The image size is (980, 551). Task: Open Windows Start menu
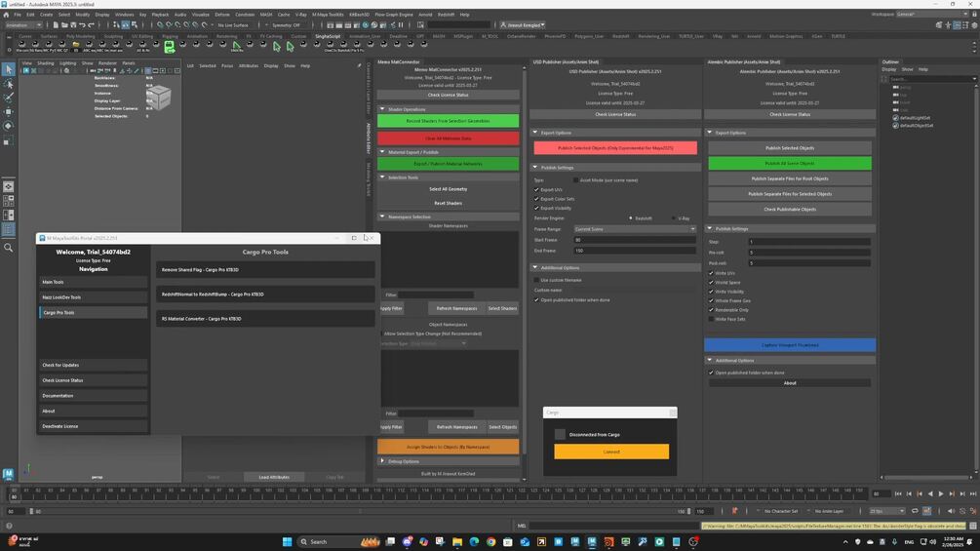pyautogui.click(x=287, y=541)
